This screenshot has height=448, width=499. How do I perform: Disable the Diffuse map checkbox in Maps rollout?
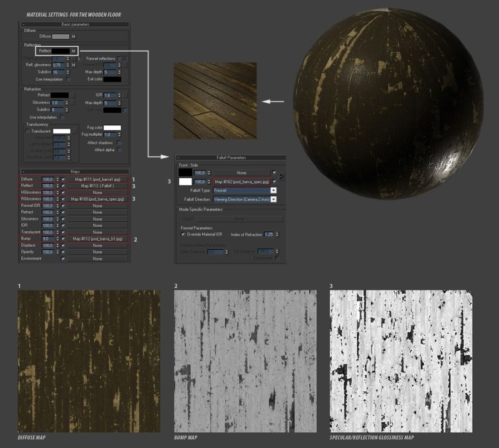tap(62, 179)
